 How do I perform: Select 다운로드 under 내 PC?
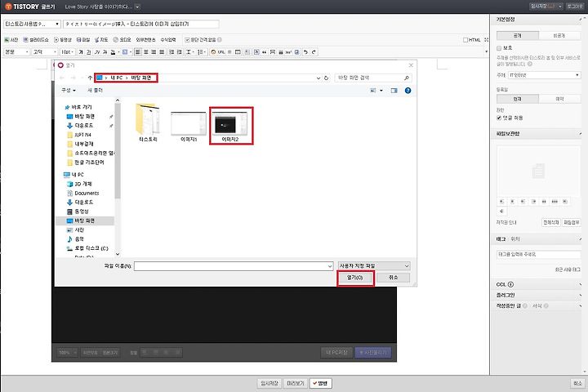click(x=83, y=203)
